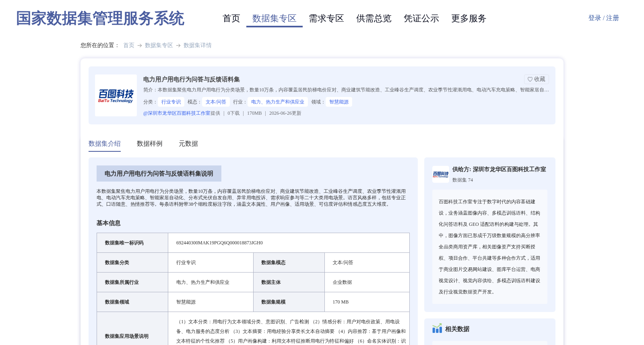Go to 首页 in the breadcrumb
Image resolution: width=644 pixels, height=345 pixels.
129,45
